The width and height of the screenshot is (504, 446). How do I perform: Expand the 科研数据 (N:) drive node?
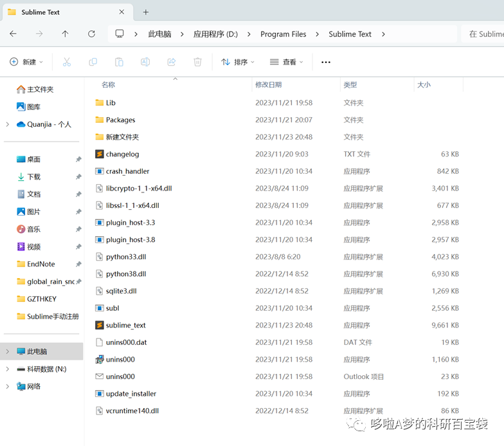[x=8, y=369]
